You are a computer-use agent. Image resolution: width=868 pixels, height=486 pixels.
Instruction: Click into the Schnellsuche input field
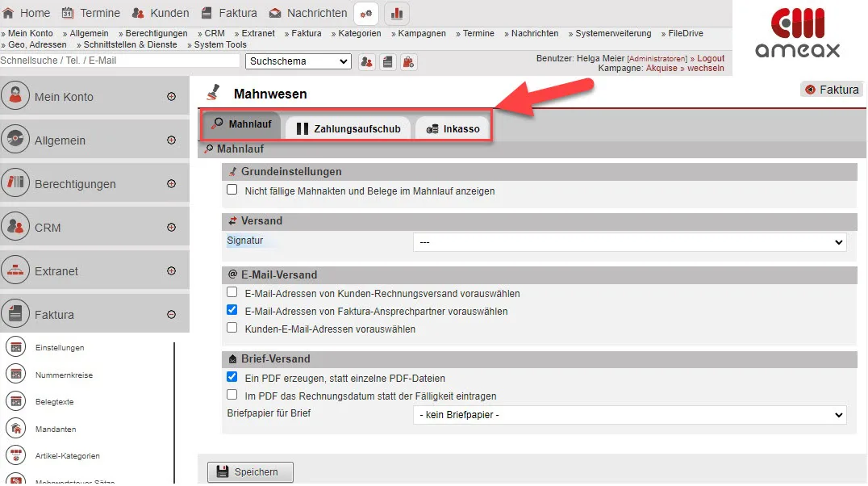119,61
